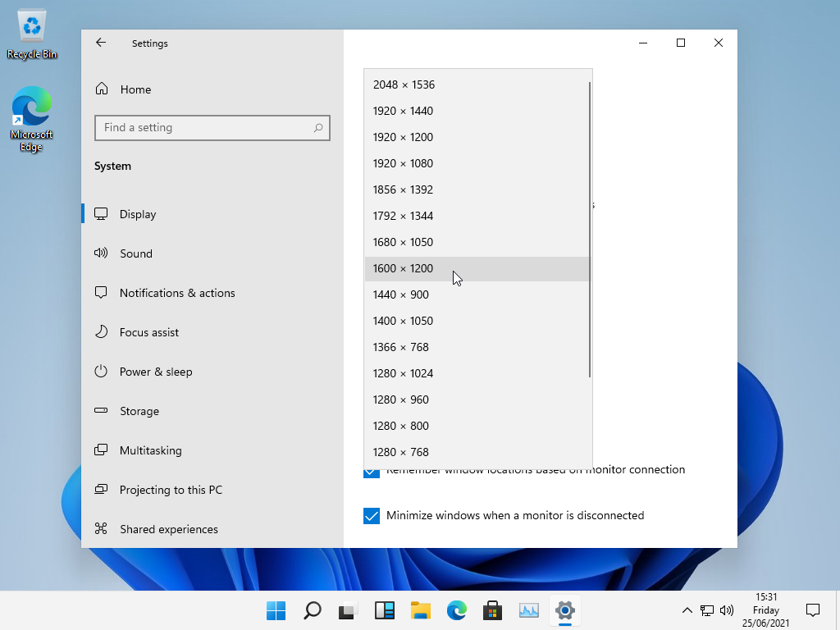Open the Storage settings page
The width and height of the screenshot is (840, 630).
[139, 411]
